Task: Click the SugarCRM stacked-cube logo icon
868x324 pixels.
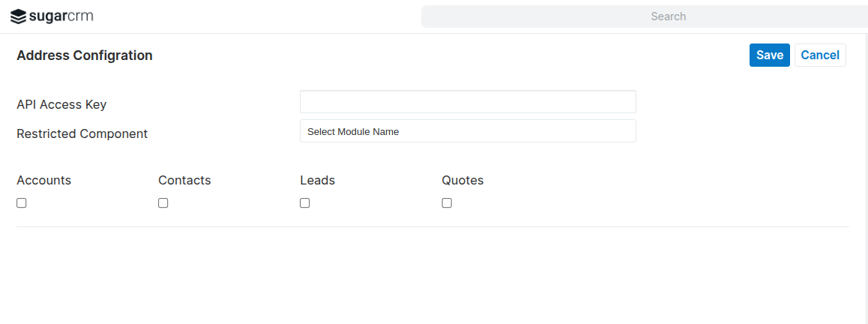Action: (x=18, y=16)
